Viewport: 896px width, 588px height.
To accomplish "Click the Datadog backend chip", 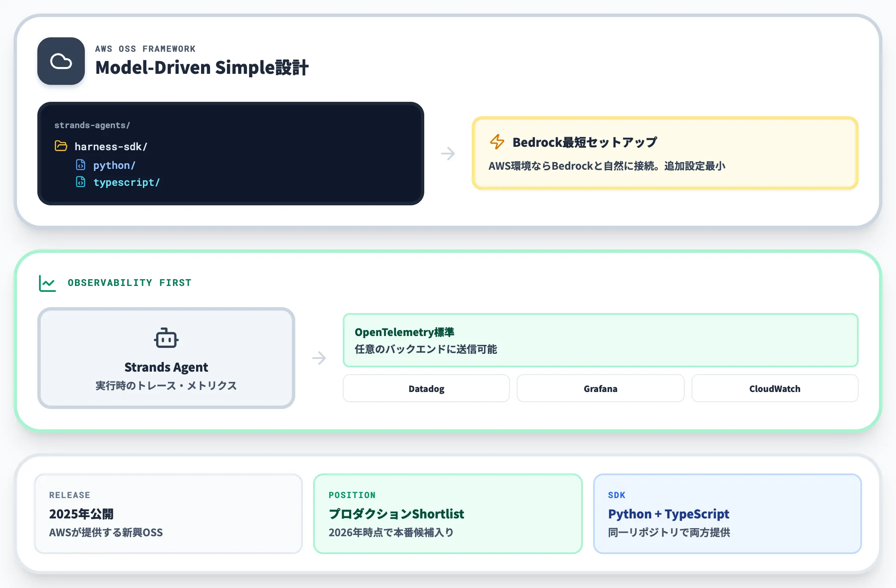I will point(426,388).
